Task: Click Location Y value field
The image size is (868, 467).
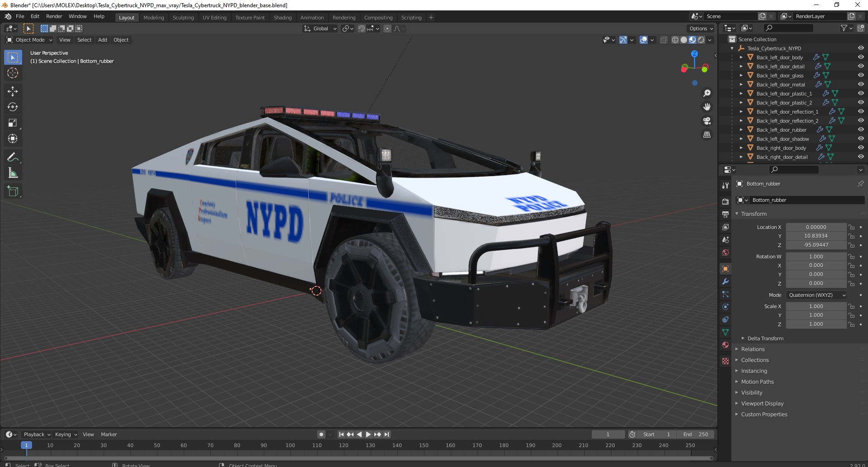Action: point(816,236)
